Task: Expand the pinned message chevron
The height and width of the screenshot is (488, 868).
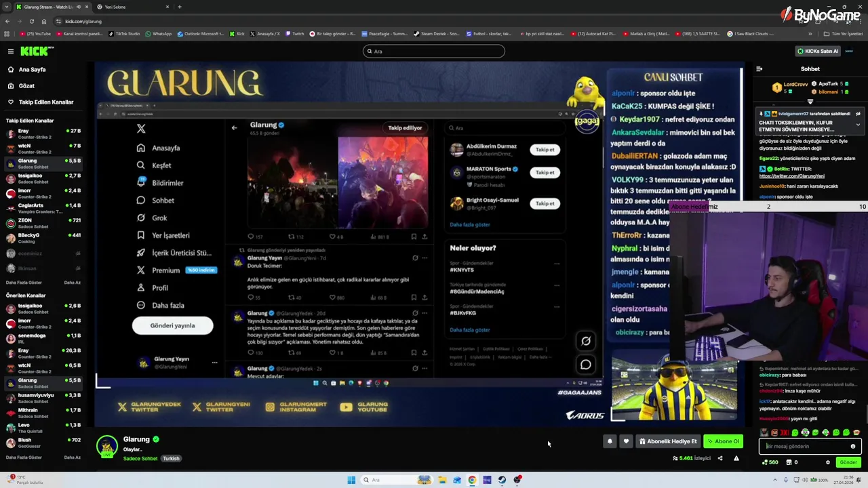Action: pyautogui.click(x=858, y=125)
